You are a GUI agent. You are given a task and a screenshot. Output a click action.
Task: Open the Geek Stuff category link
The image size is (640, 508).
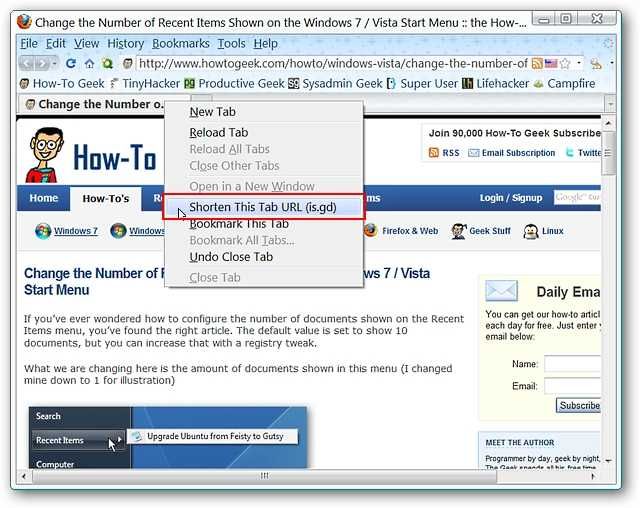click(490, 231)
